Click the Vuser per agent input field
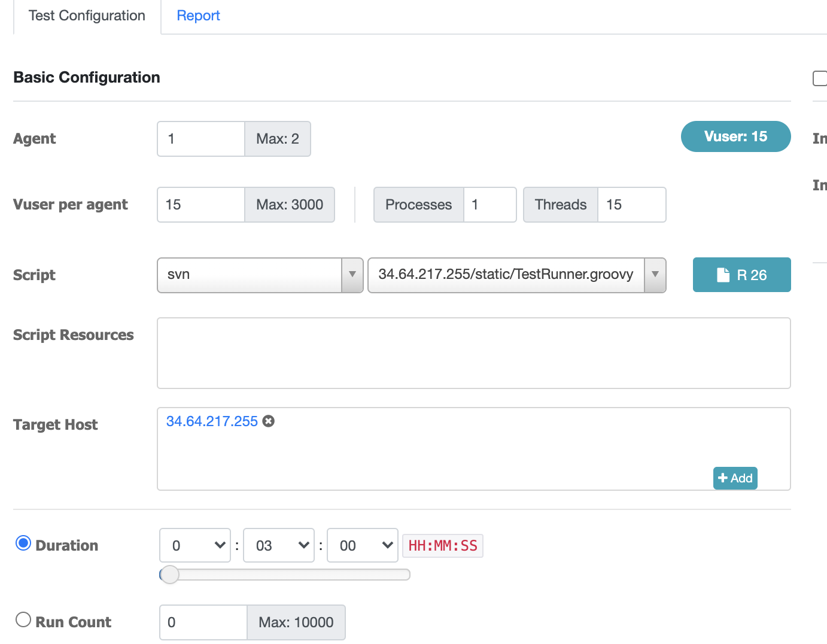 click(201, 205)
